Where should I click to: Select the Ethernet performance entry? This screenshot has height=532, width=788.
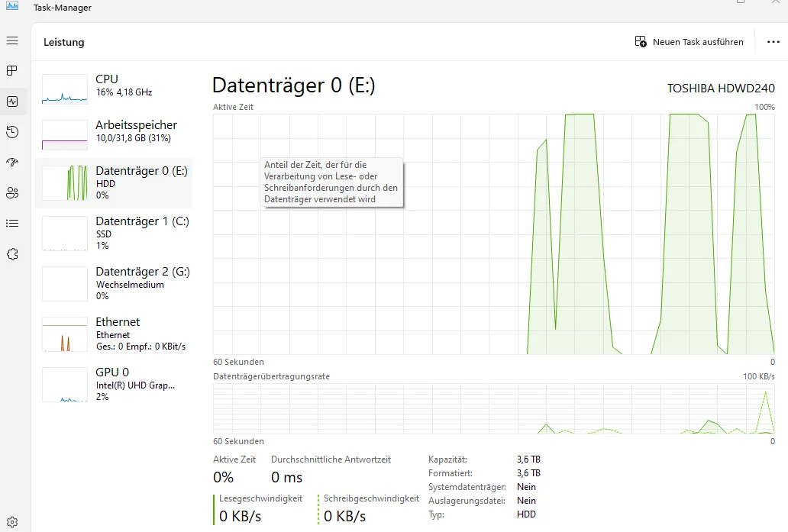(x=114, y=334)
